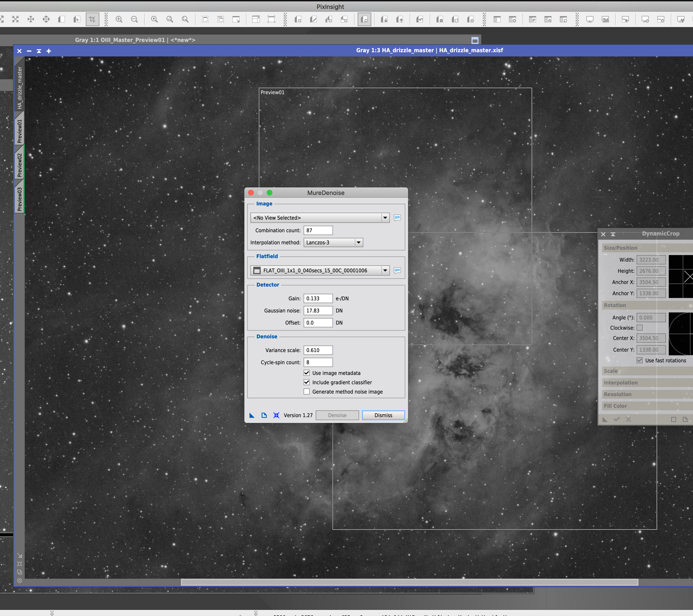Click the Cycle-spin count field
Viewport: 693px width, 616px height.
click(x=318, y=362)
